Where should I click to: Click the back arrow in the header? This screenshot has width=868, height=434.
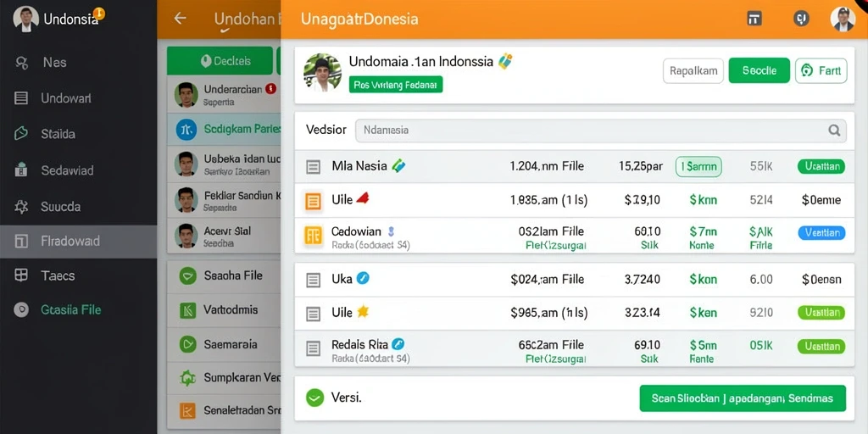click(180, 19)
